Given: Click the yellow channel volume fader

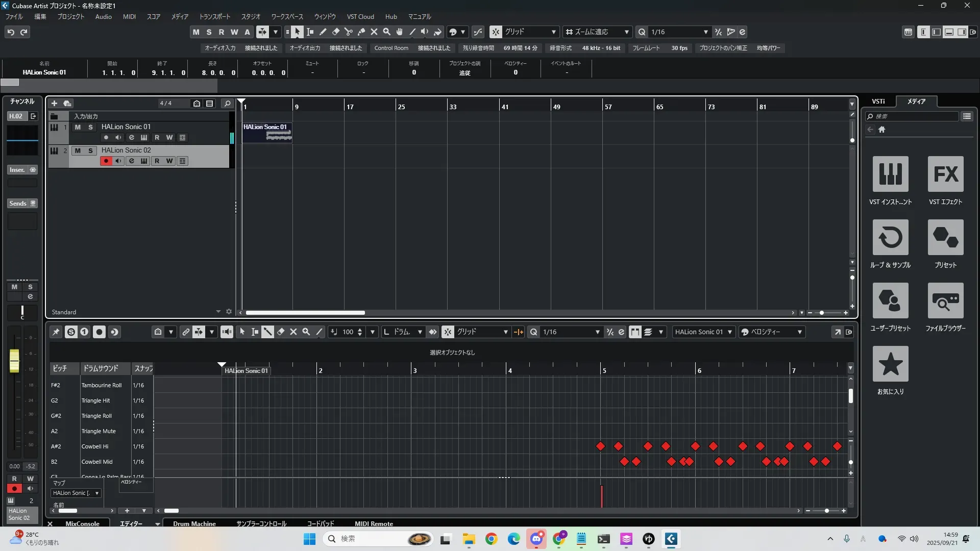Looking at the screenshot, I should tap(14, 361).
